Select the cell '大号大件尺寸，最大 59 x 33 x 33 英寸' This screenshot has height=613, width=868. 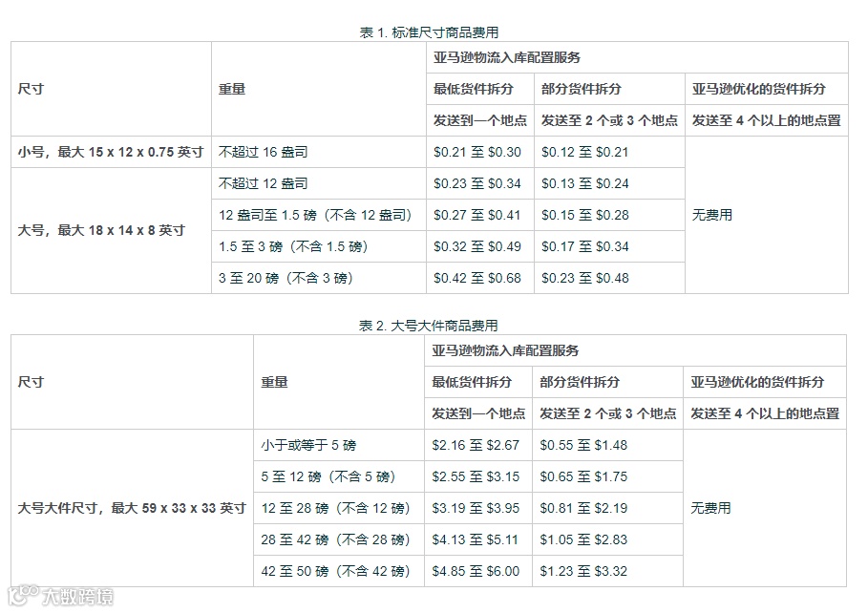click(132, 508)
